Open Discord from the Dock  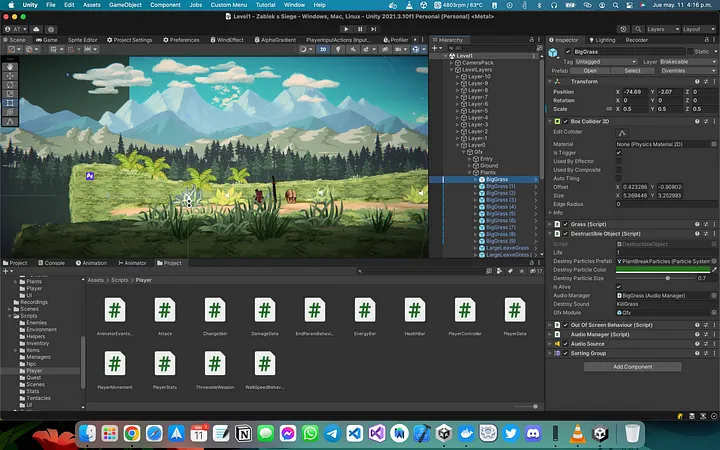[533, 433]
